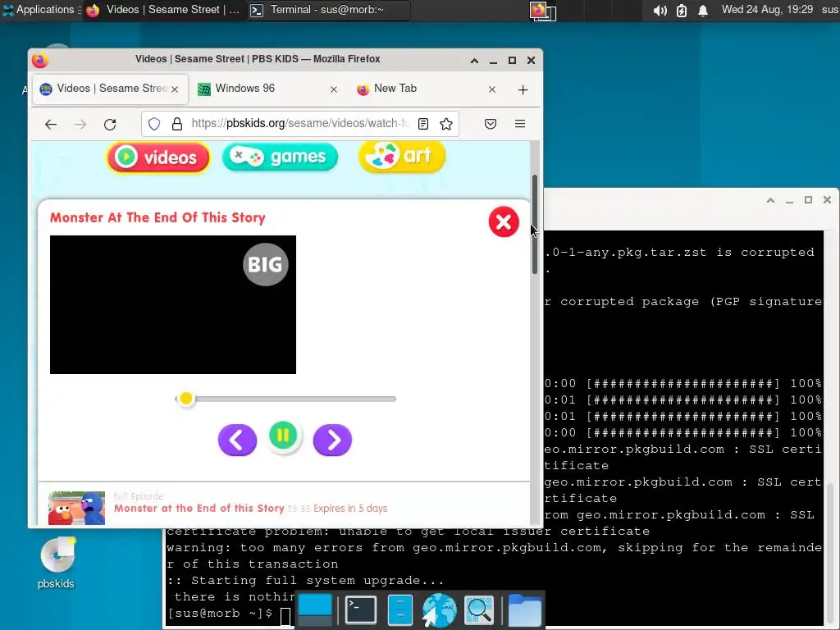
Task: Close the Windows 96 tab
Action: [334, 89]
